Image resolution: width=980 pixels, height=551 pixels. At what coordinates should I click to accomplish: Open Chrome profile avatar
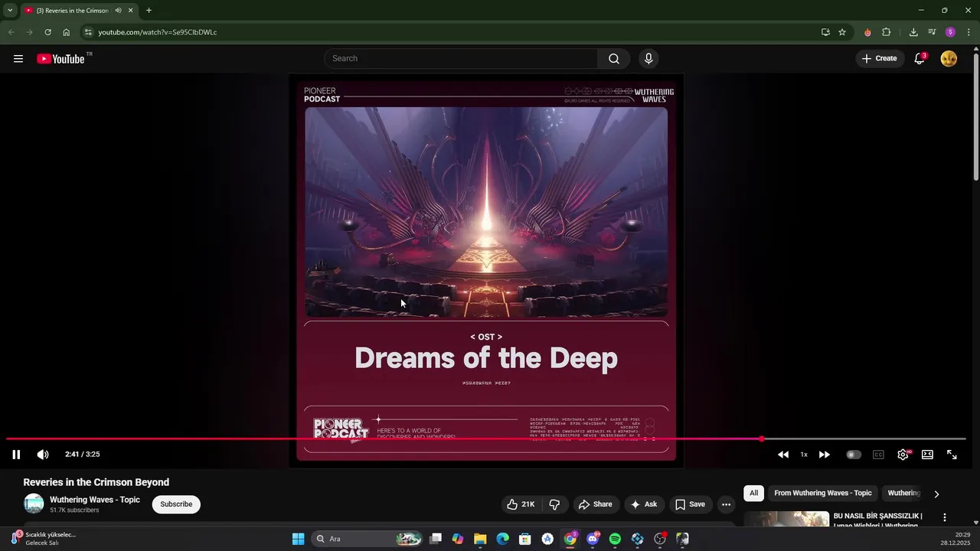(950, 32)
